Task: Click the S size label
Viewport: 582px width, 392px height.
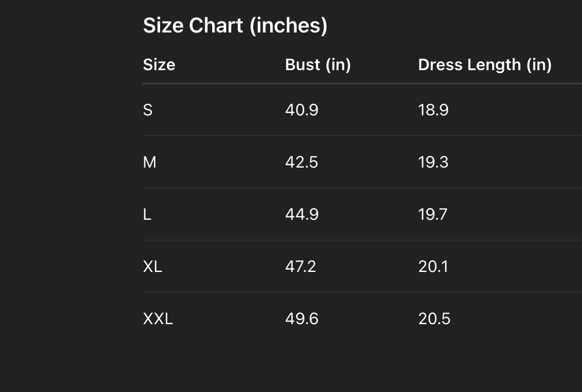Action: click(148, 110)
